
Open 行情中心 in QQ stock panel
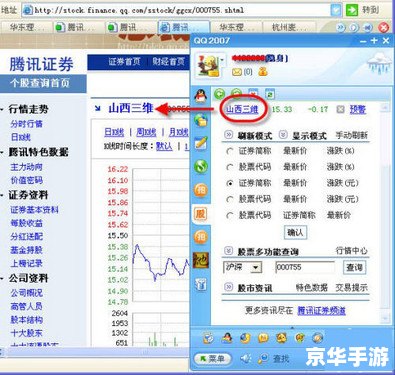pyautogui.click(x=352, y=251)
